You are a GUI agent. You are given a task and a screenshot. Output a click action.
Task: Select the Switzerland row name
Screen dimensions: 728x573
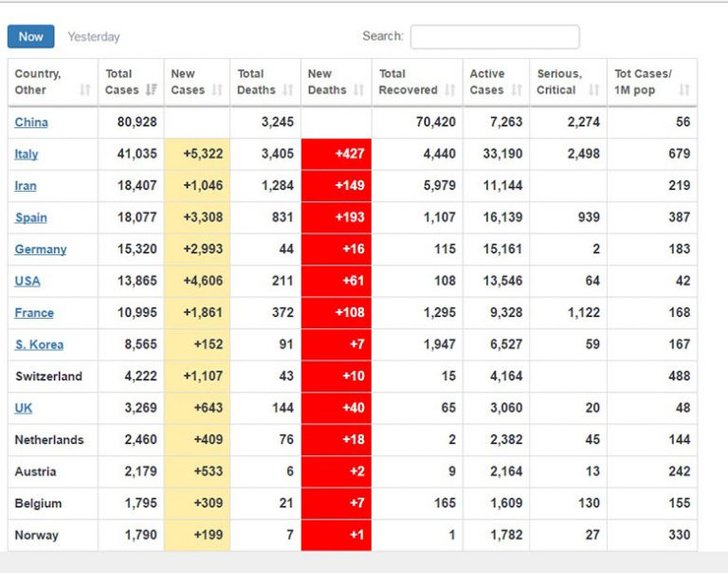(x=49, y=376)
